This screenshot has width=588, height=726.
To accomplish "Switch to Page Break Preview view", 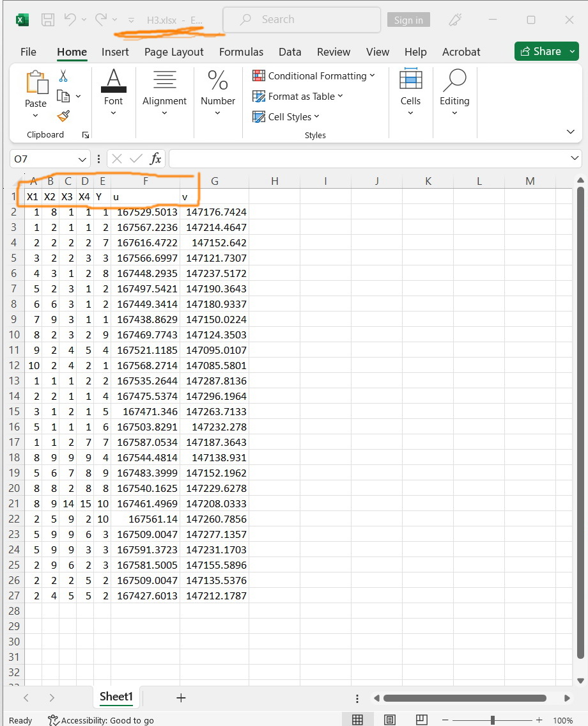I will 421,720.
